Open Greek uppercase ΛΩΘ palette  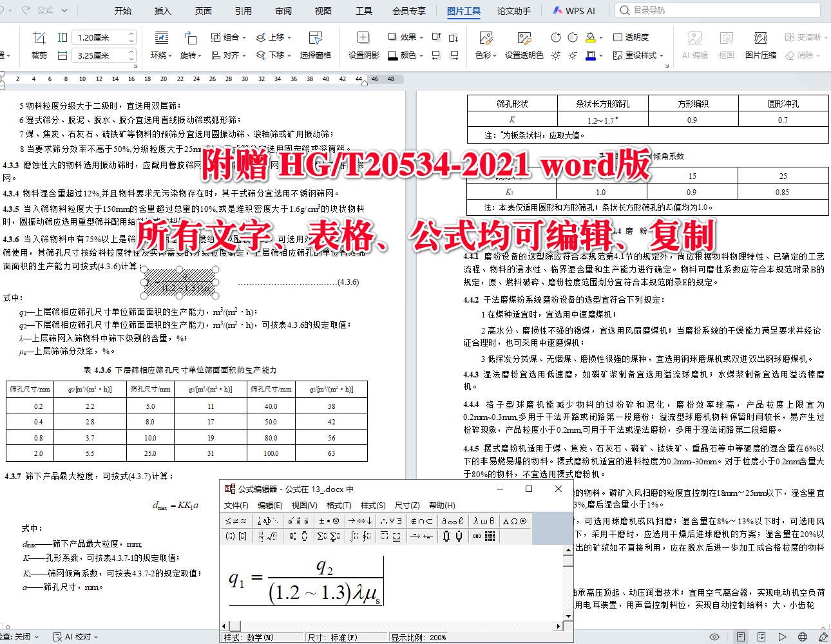point(514,521)
